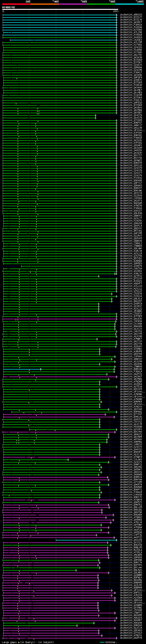146x644 pixels.
Task: Open hit UniRef100_Q43817
Action: (x=131, y=22)
